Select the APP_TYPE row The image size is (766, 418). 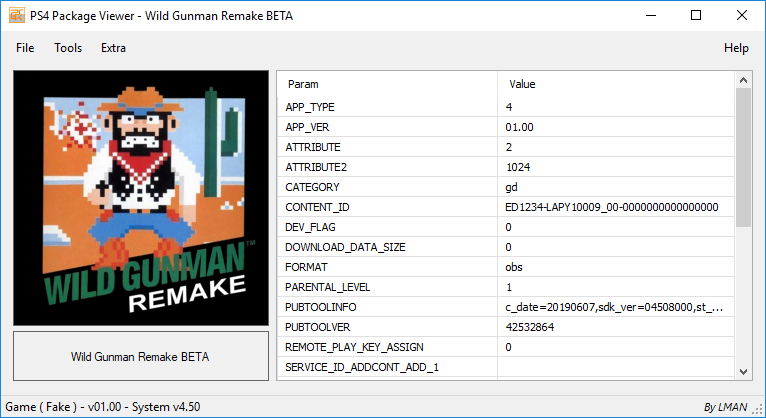coord(506,107)
